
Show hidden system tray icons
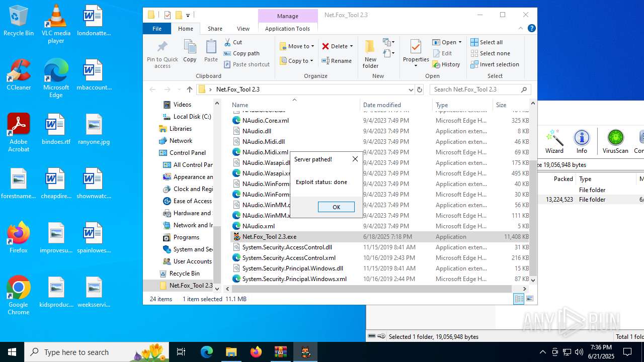[542, 352]
